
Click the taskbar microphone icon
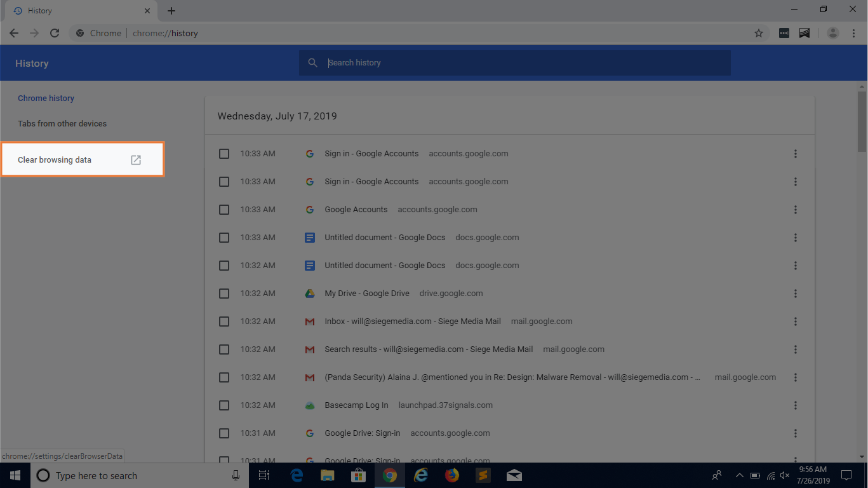point(236,475)
